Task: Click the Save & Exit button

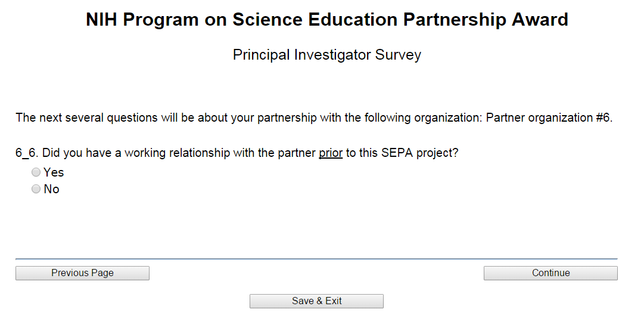Action: 316,301
